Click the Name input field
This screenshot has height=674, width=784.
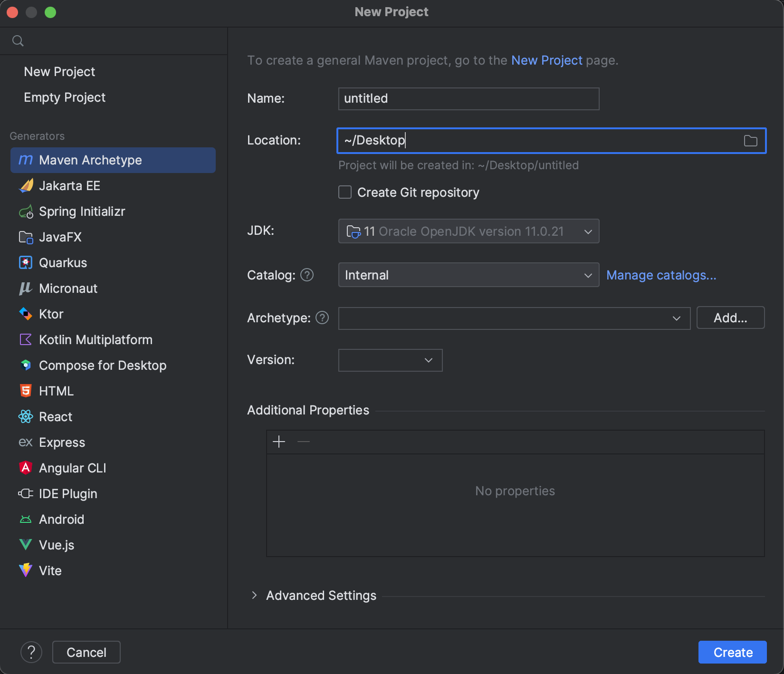[x=468, y=99]
